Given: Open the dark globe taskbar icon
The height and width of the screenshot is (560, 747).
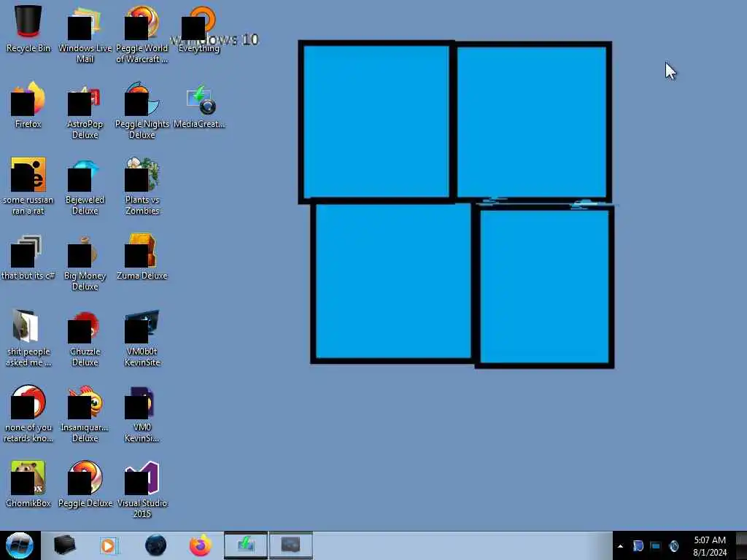Looking at the screenshot, I should 156,545.
